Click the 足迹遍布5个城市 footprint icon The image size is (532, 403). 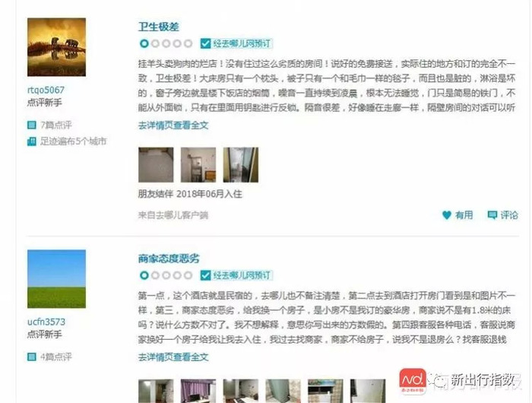click(x=32, y=141)
